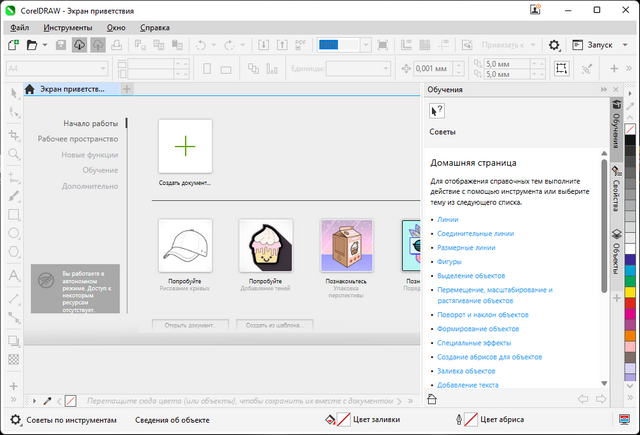Image resolution: width=640 pixels, height=435 pixels.
Task: Pick the black swatch in color palette
Action: (630, 140)
